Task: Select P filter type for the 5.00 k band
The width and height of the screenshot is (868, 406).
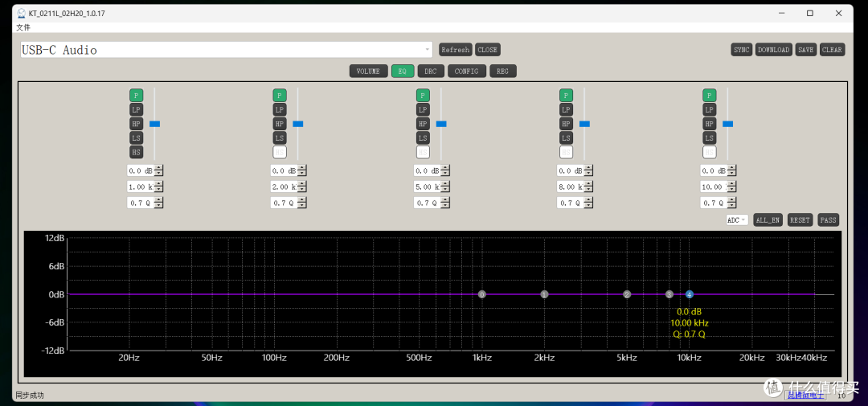Action: (423, 95)
